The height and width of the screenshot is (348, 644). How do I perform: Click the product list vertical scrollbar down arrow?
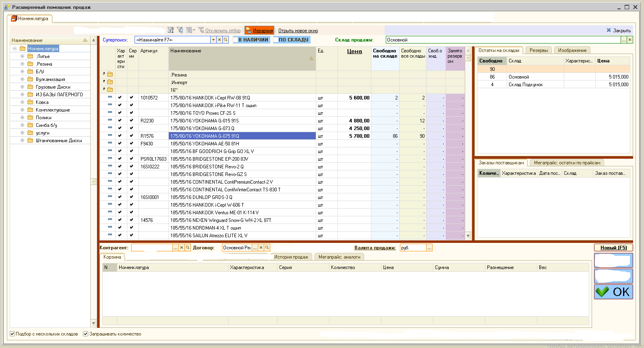(468, 236)
